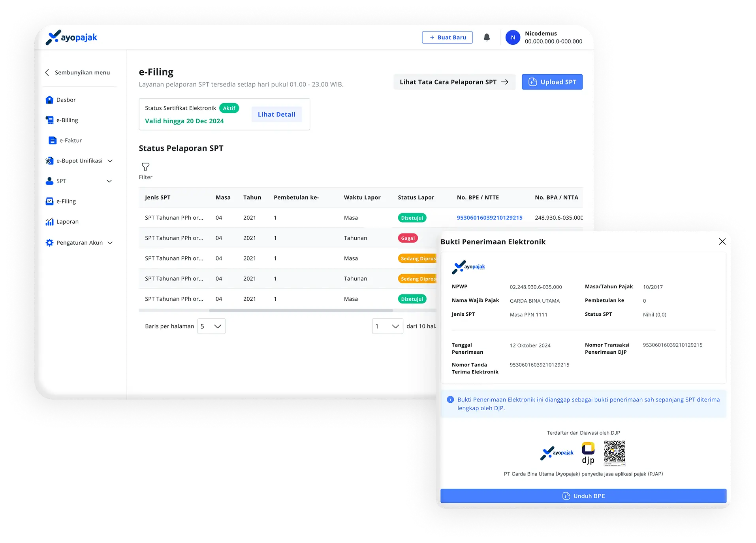Open the page number dropdown
The width and height of the screenshot is (756, 543).
coord(387,326)
